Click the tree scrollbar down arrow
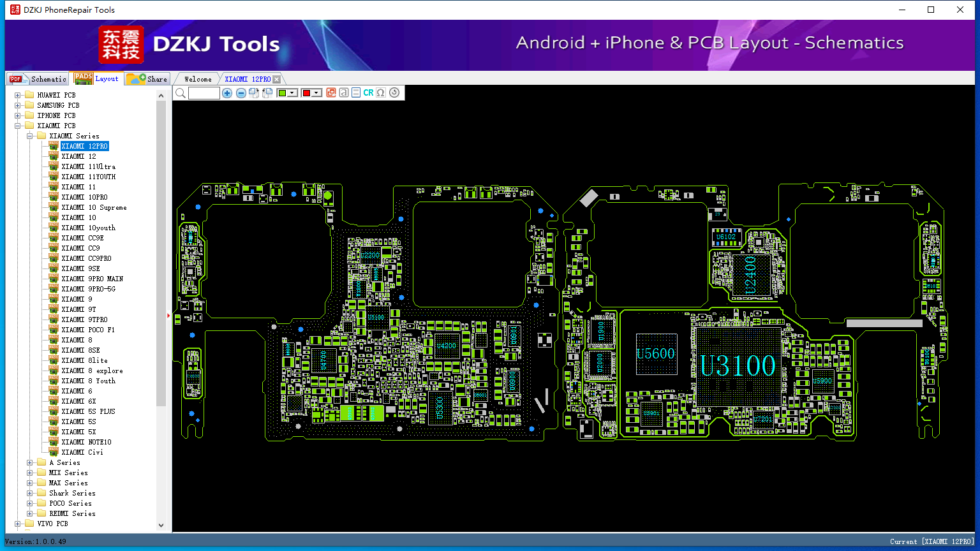The height and width of the screenshot is (551, 980). pyautogui.click(x=161, y=525)
